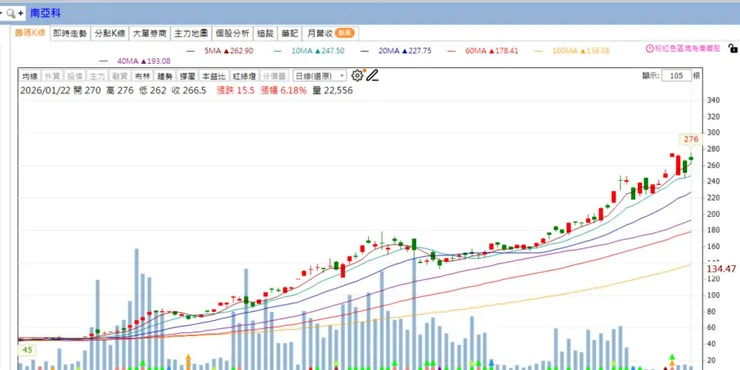
Task: Select the pencil drawing tool icon
Action: coord(372,76)
